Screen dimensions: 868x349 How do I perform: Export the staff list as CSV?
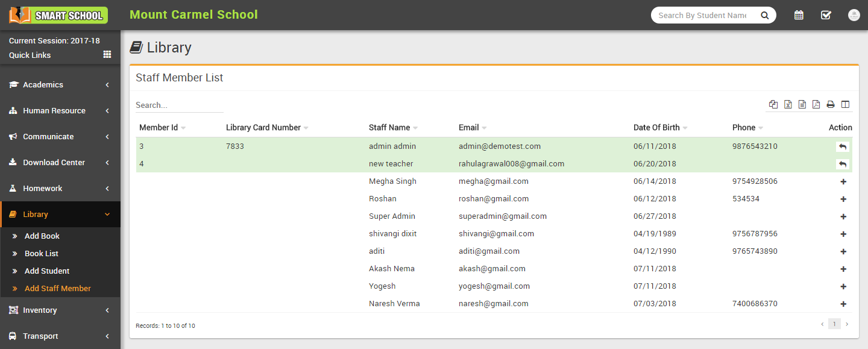click(x=802, y=104)
